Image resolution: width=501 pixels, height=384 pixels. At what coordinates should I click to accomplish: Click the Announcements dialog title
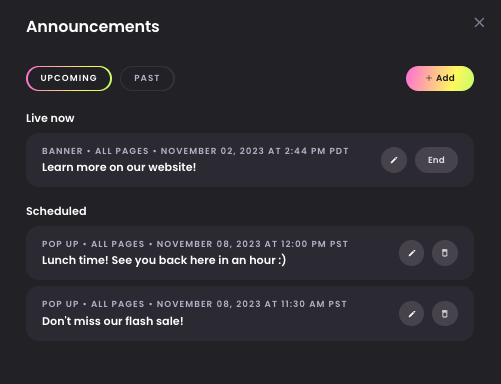[x=93, y=27]
